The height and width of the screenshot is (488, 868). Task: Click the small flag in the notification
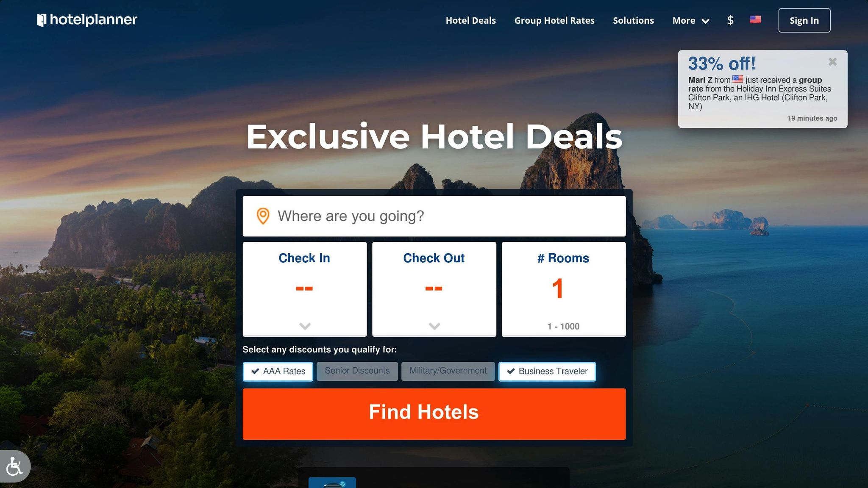[x=738, y=79]
